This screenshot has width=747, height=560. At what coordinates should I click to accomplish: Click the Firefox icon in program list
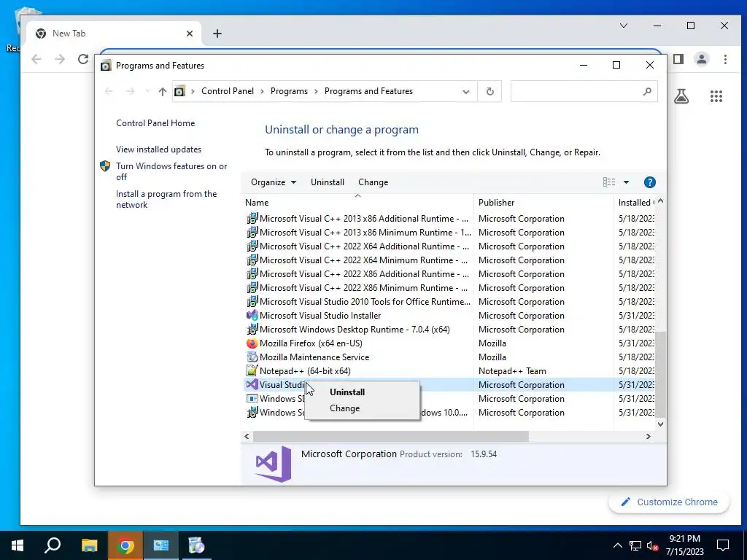(252, 343)
